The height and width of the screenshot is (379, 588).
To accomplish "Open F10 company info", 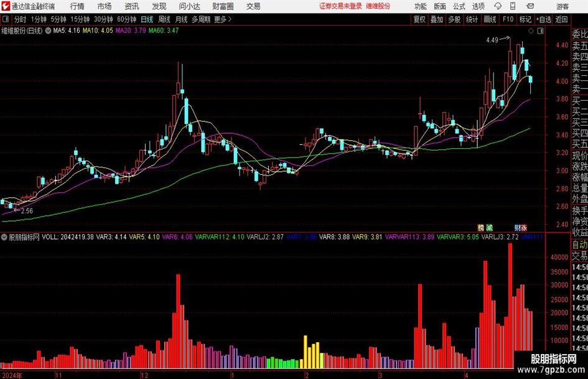I will (x=508, y=19).
